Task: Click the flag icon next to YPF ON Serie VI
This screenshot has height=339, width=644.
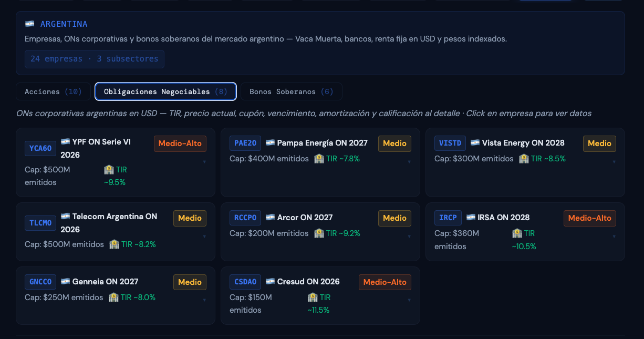Action: click(x=66, y=142)
